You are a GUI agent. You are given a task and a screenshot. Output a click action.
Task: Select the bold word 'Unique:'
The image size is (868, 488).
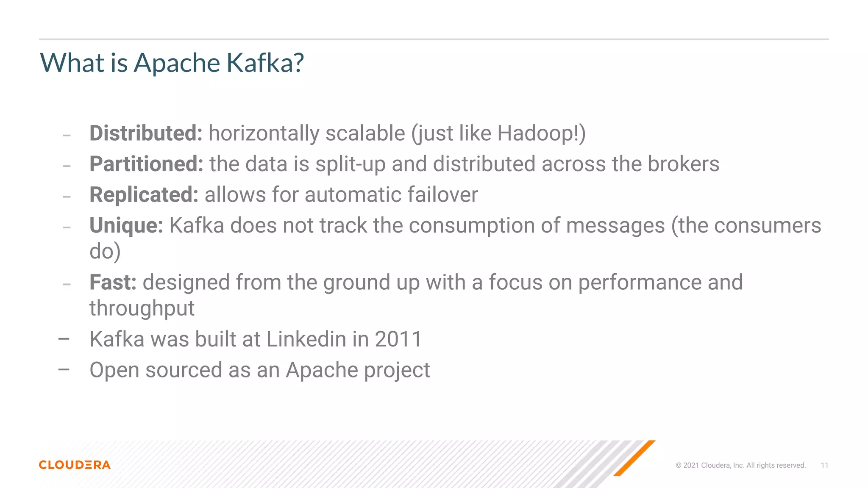tap(126, 225)
